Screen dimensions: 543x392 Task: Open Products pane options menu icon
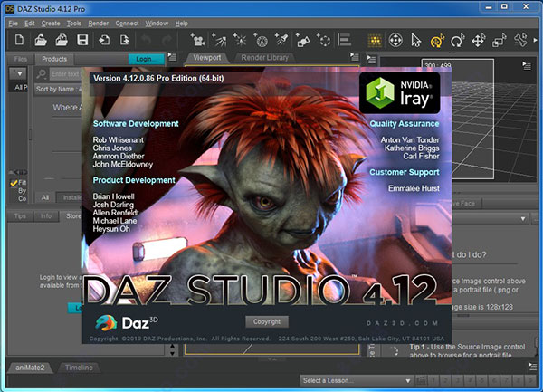172,56
